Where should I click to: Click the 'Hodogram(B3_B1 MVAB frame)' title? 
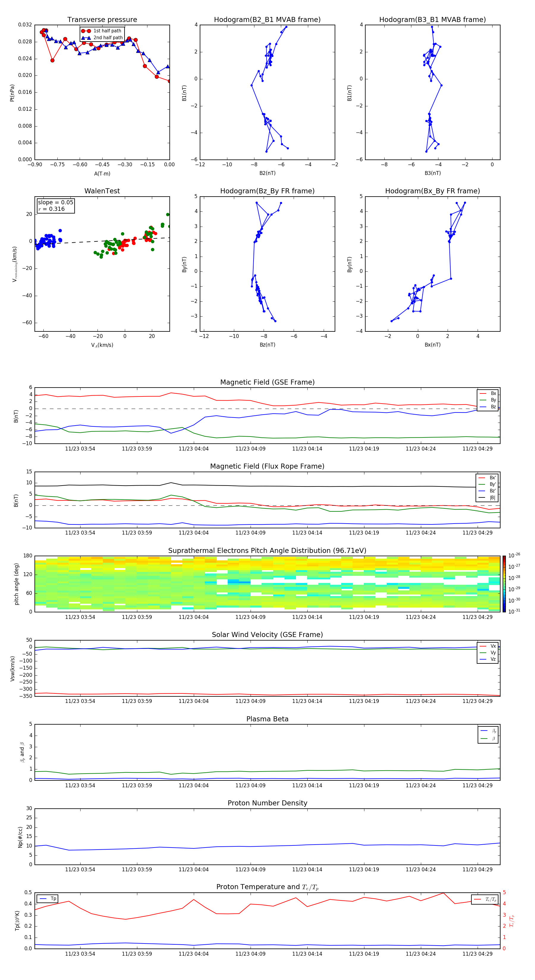[432, 20]
